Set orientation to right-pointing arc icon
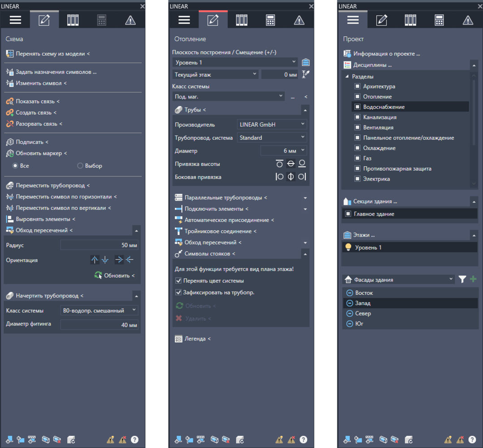Viewport: 483px width, 448px height. (118, 260)
